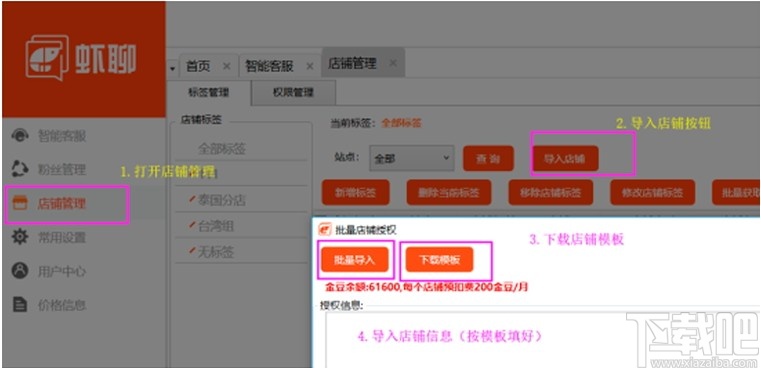This screenshot has height=368, width=761.
Task: Open 常用设置 in the sidebar
Action: coord(62,237)
